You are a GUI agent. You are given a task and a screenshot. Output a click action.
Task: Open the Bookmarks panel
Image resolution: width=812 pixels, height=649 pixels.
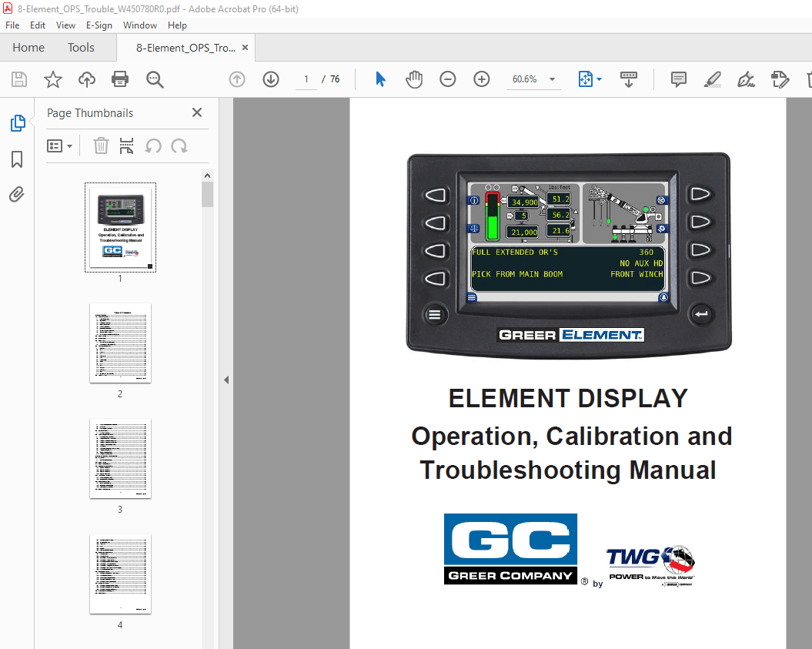point(17,159)
